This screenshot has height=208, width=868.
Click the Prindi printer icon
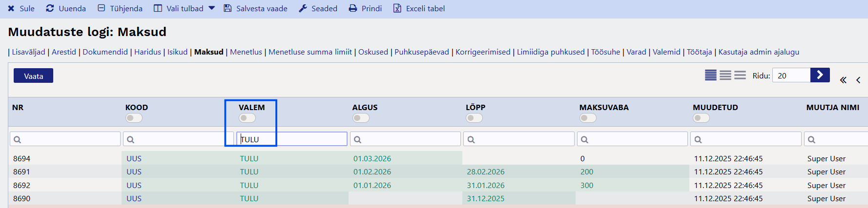353,8
